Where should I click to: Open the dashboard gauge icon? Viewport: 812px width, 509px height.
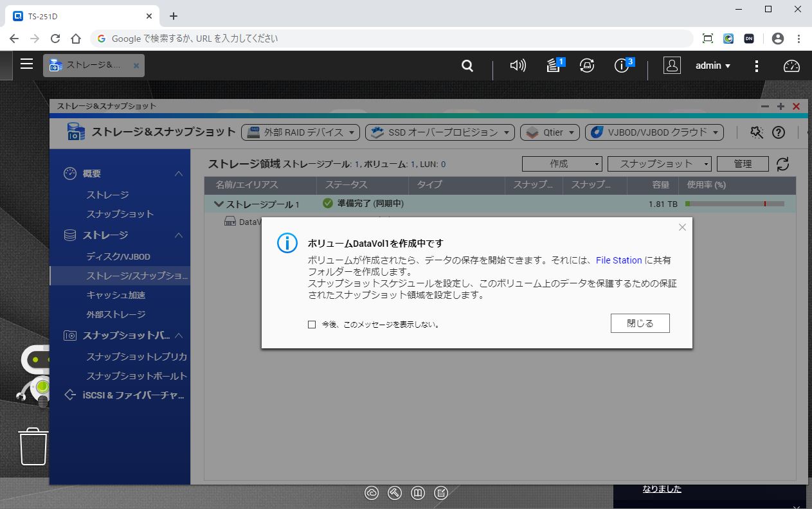[791, 66]
